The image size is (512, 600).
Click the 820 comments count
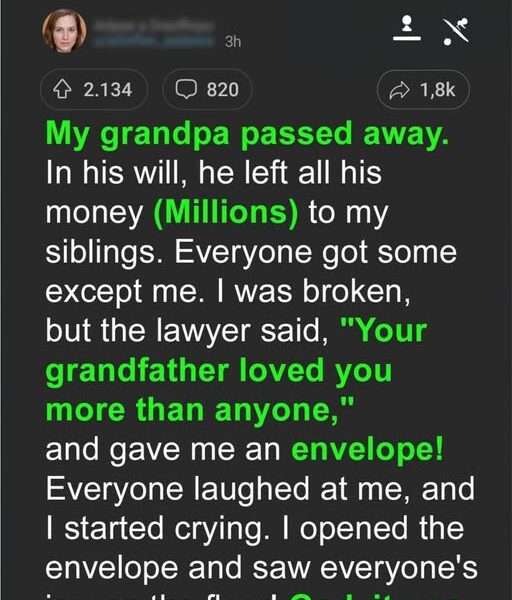223,90
